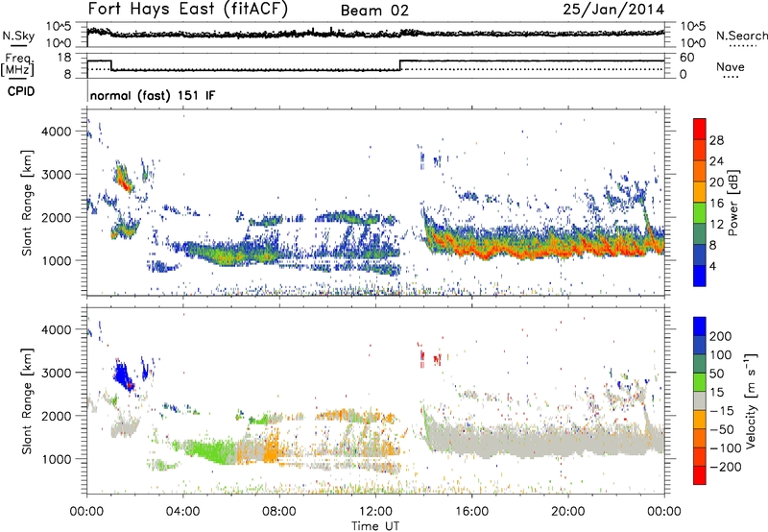Click the 'Velocity [m s-1]' colorbar title
Image resolution: width=768 pixels, height=532 pixels.
(x=751, y=400)
